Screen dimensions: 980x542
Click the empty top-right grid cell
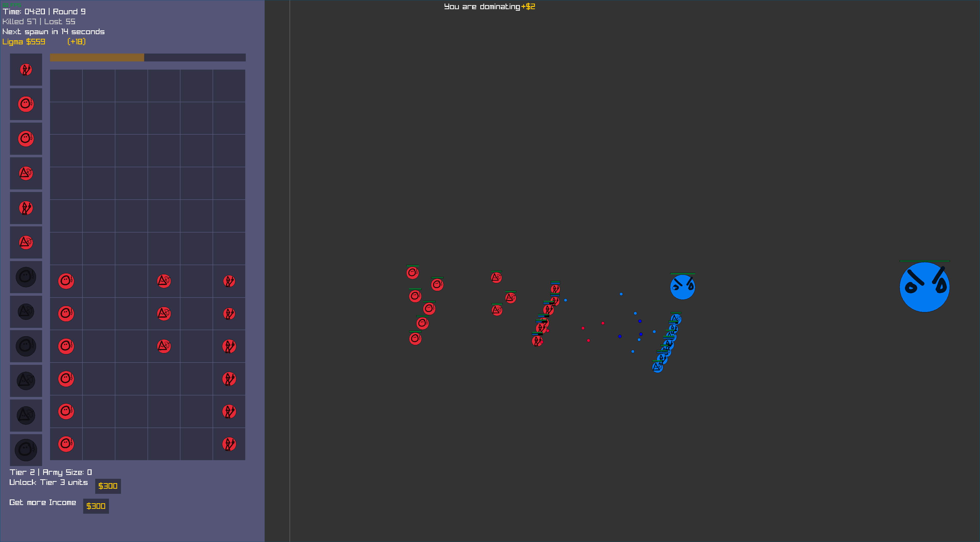[x=229, y=85]
